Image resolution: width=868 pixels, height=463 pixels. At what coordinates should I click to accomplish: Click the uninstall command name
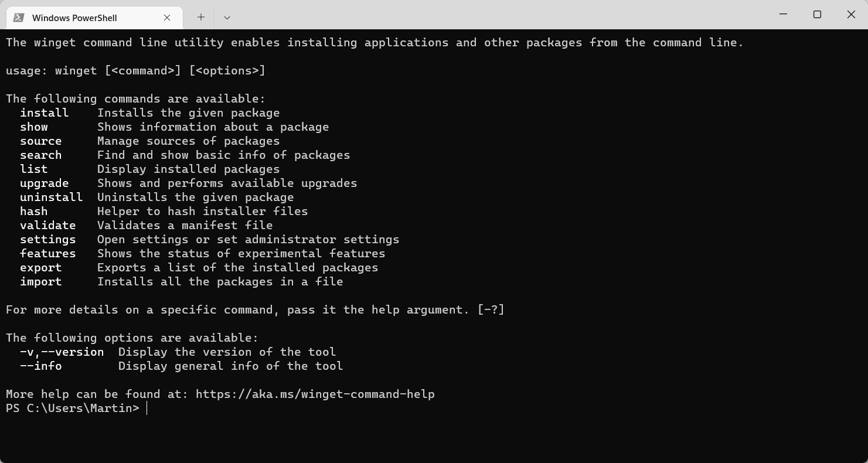(x=51, y=197)
